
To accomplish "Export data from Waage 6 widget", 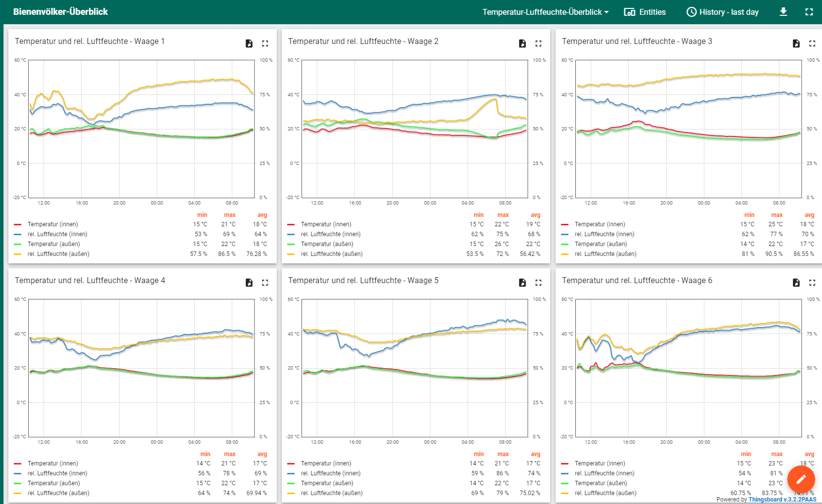I will pyautogui.click(x=796, y=283).
